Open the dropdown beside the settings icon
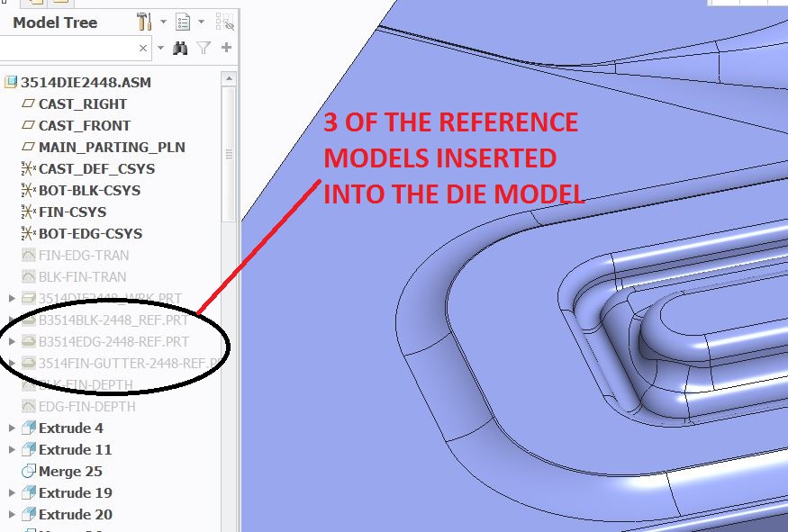The image size is (788, 532). click(x=162, y=23)
